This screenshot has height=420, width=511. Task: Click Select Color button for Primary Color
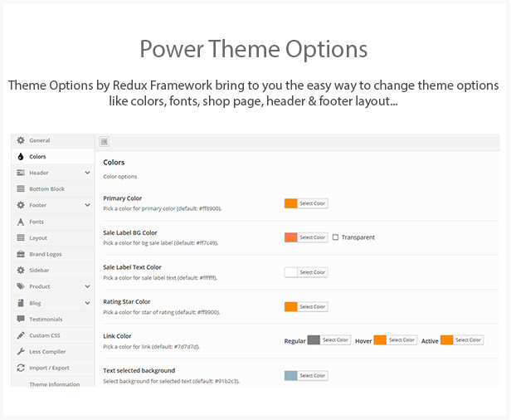(x=313, y=203)
